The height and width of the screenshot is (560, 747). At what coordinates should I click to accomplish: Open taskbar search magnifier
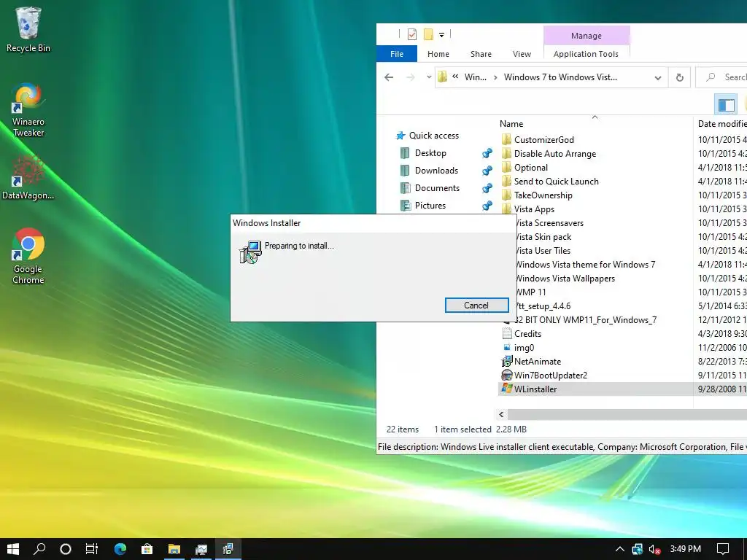(x=39, y=549)
